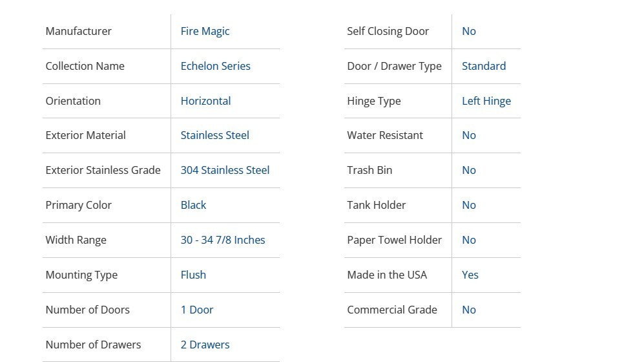Click the Flush mounting type link
Image resolution: width=644 pixels, height=362 pixels.
tap(193, 275)
